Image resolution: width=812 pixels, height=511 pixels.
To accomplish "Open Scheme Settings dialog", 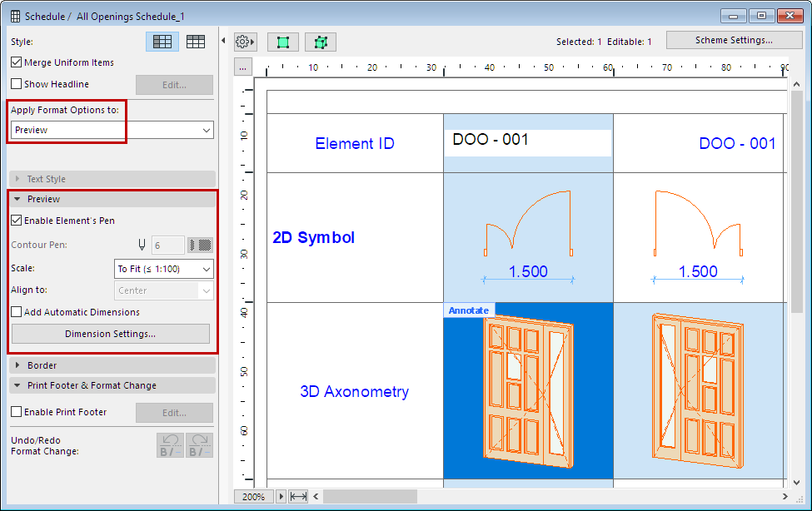I will 734,40.
